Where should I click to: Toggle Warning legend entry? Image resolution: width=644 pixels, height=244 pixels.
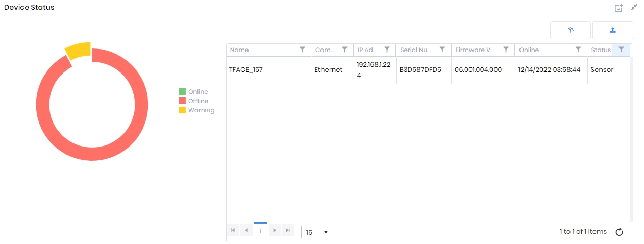point(196,110)
